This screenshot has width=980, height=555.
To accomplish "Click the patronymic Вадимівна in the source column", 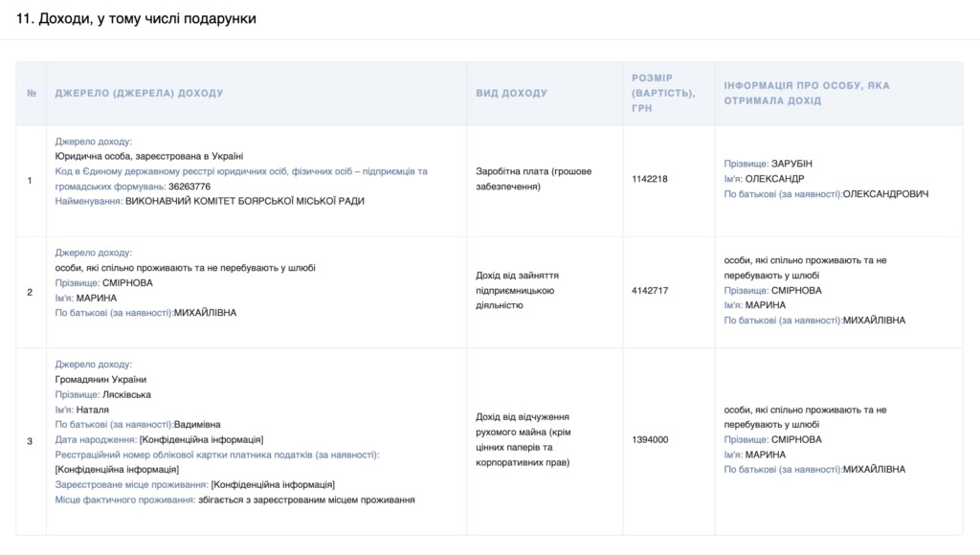I will coord(197,425).
